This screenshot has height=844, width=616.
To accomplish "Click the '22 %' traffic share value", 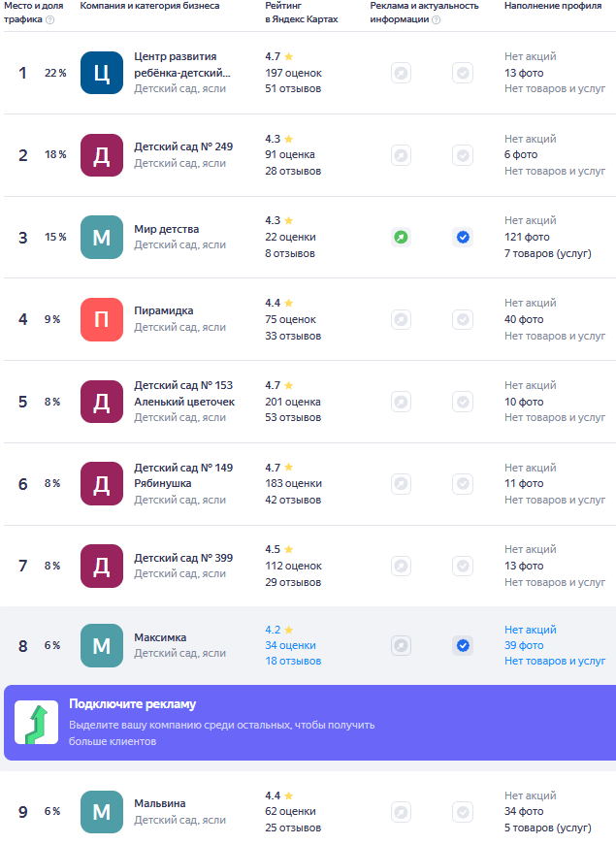I will point(55,73).
